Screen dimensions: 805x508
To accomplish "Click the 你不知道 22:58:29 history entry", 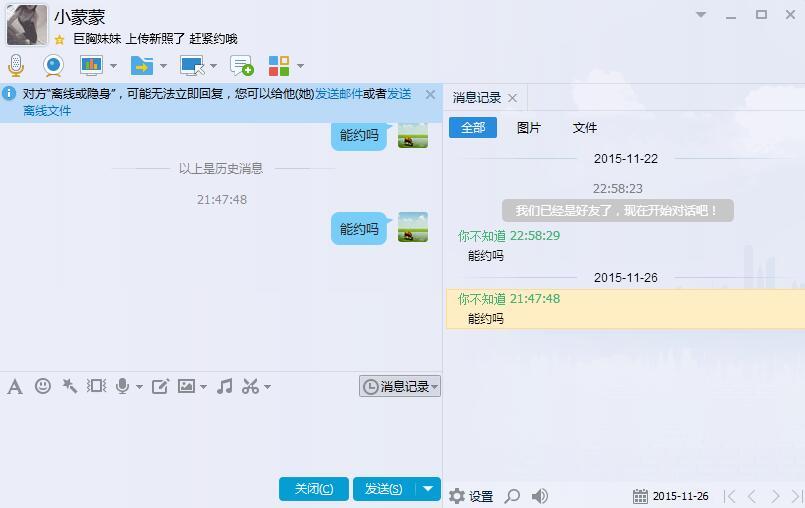I will click(509, 236).
